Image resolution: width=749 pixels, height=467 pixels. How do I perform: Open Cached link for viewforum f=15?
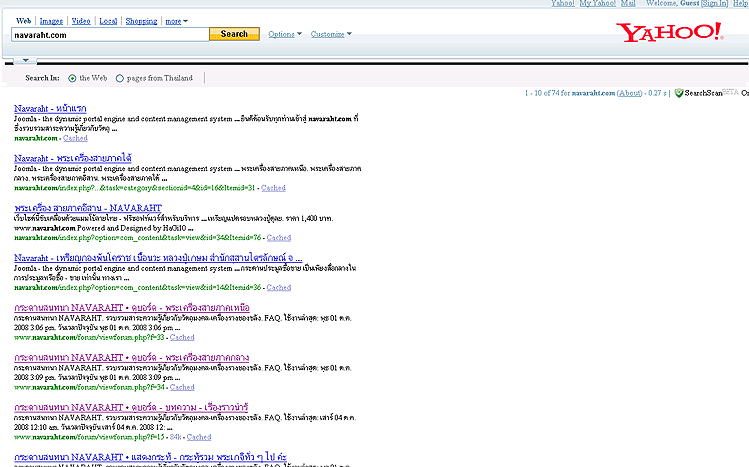[199, 437]
